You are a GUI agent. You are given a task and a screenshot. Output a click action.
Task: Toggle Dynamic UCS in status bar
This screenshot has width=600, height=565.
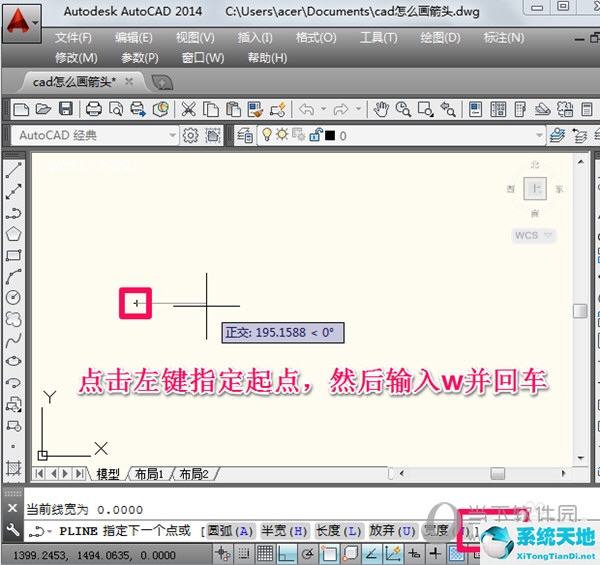393,554
